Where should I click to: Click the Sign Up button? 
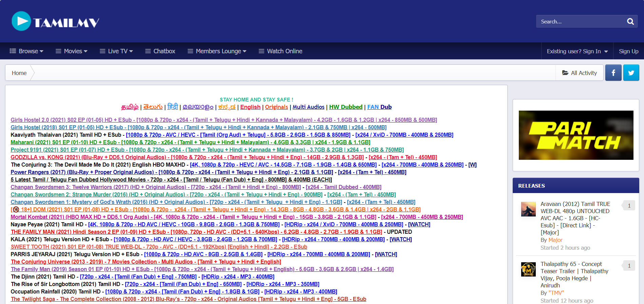click(x=628, y=51)
